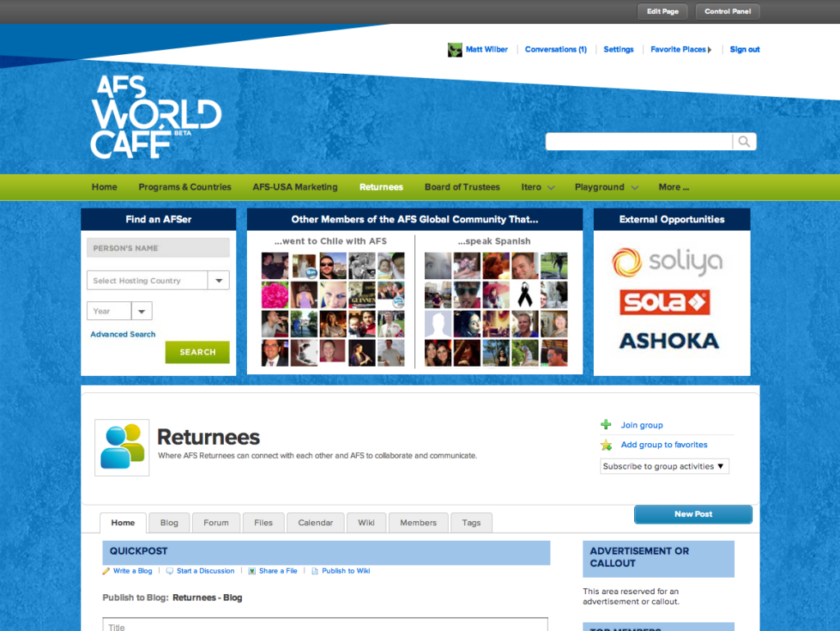This screenshot has width=840, height=631.
Task: Click the star Add to favorites icon
Action: pyautogui.click(x=606, y=445)
